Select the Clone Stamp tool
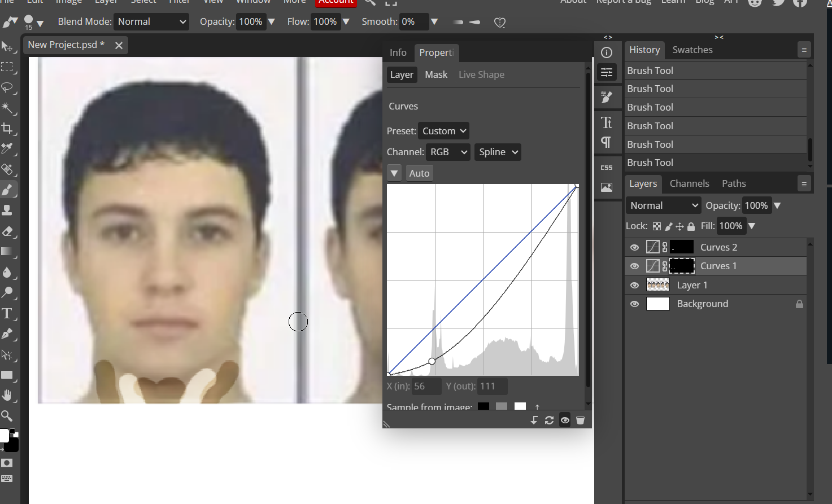This screenshot has height=504, width=832. click(x=7, y=211)
